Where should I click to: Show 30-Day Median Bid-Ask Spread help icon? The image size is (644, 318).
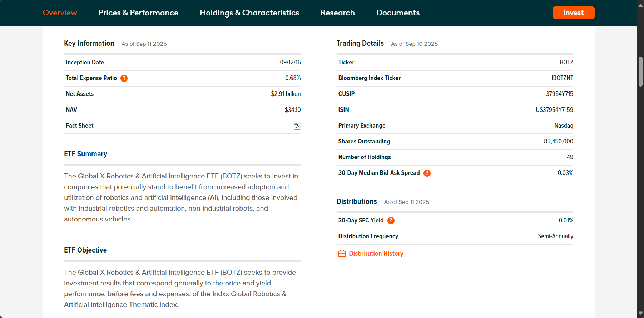pyautogui.click(x=427, y=173)
